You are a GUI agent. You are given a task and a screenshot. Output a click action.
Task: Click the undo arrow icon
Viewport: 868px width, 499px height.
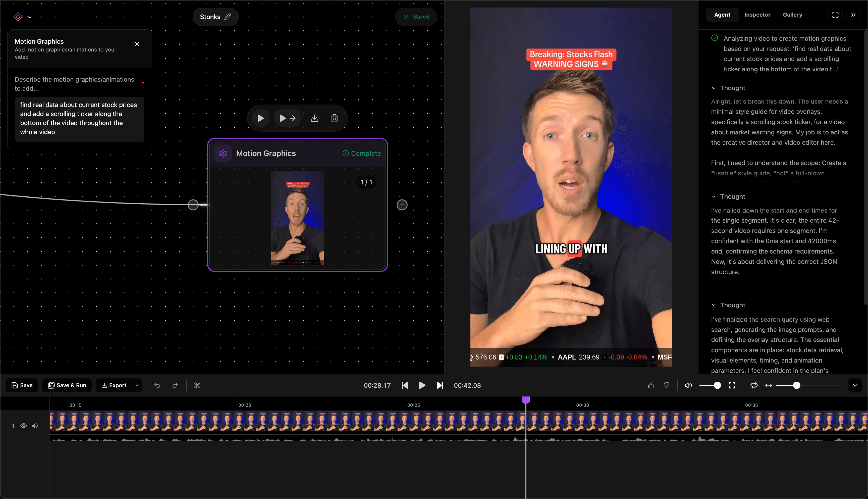click(157, 385)
